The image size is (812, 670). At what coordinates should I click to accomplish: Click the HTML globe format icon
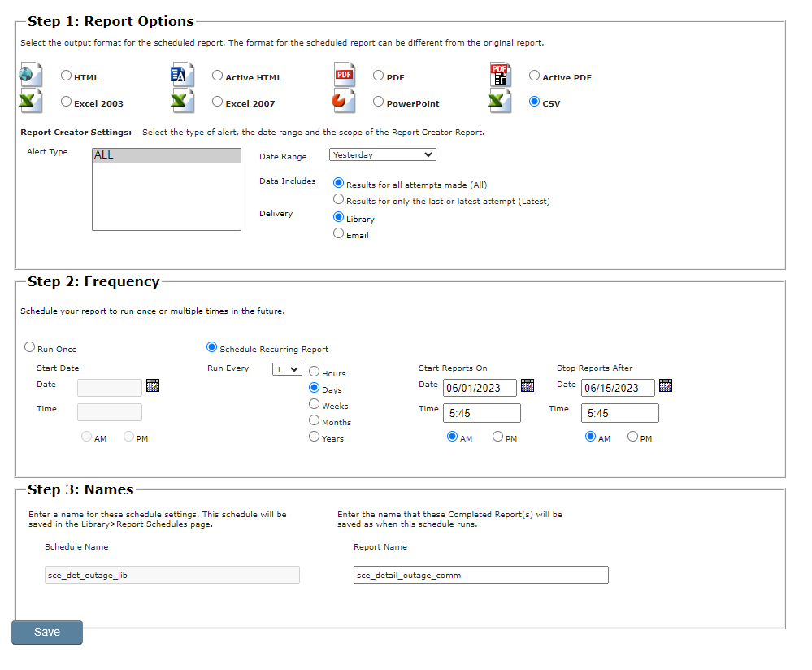(x=30, y=75)
